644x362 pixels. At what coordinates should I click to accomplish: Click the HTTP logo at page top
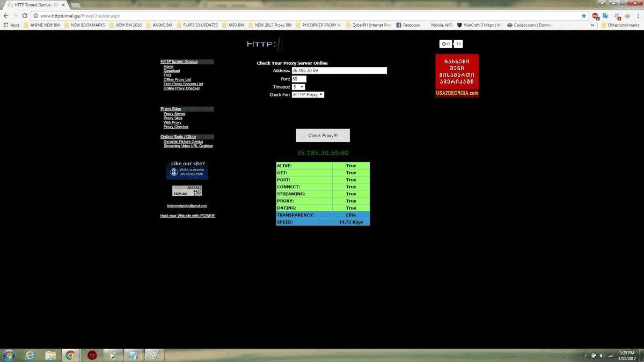pyautogui.click(x=264, y=44)
